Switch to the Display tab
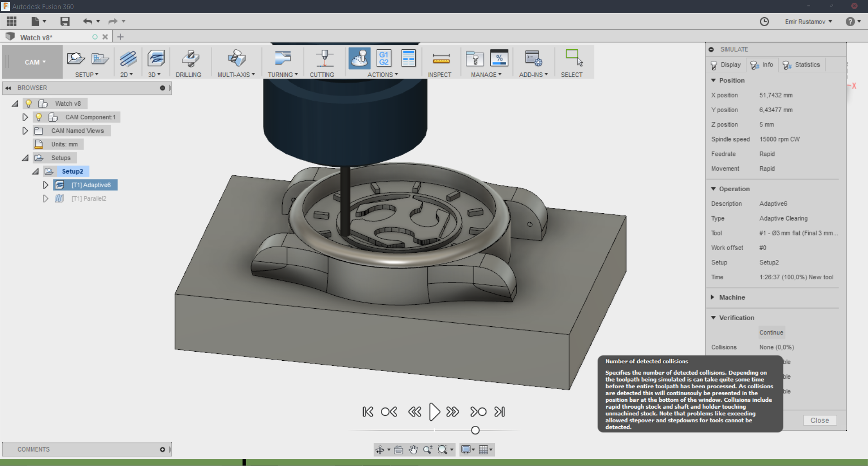The image size is (868, 466). pyautogui.click(x=726, y=65)
